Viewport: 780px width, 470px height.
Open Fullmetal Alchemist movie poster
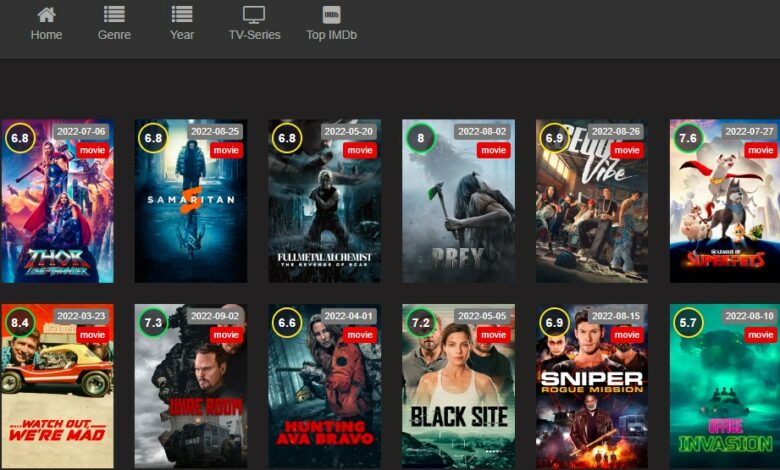(325, 201)
